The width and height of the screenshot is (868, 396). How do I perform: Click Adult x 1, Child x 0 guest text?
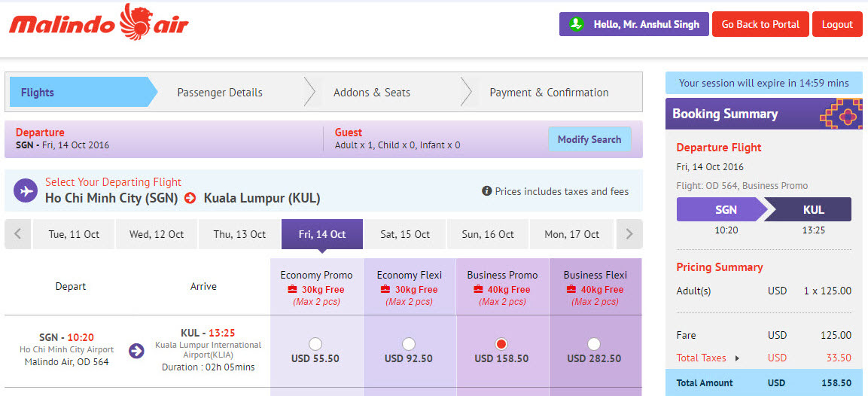pos(397,145)
